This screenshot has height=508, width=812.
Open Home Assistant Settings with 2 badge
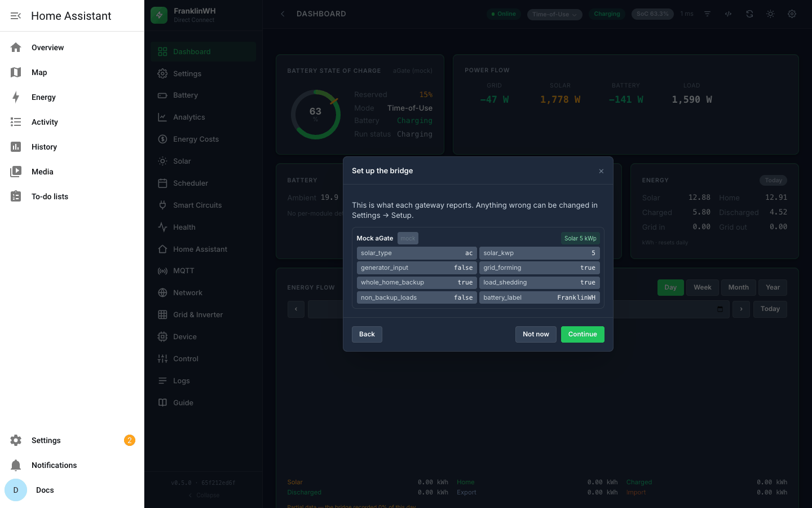tap(72, 440)
